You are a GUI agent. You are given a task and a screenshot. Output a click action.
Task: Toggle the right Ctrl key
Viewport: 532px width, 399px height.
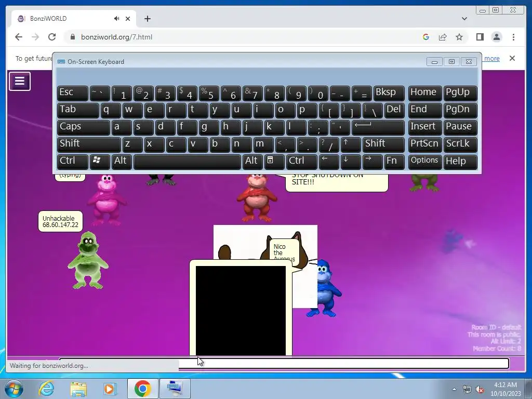302,162
